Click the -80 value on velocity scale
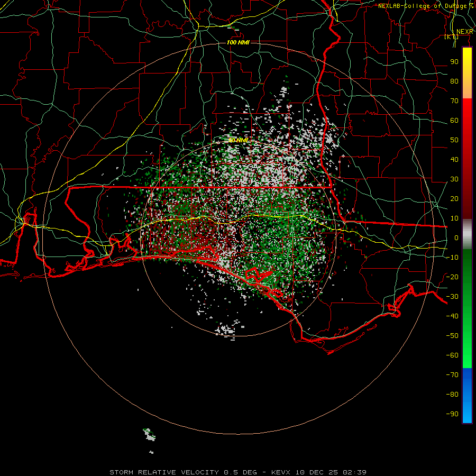Viewport: 476px width, 476px height. pyautogui.click(x=452, y=395)
